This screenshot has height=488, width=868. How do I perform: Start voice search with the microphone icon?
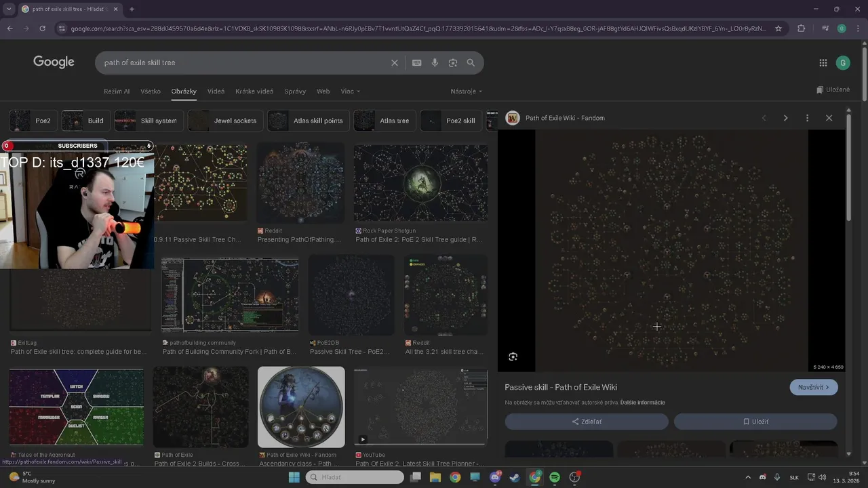[x=435, y=62]
